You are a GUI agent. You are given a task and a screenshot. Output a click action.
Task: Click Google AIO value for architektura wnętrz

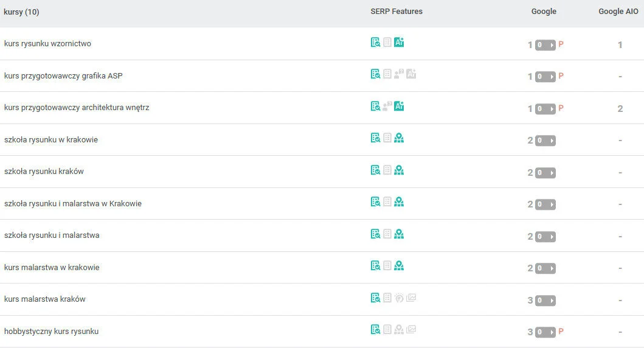tap(620, 109)
